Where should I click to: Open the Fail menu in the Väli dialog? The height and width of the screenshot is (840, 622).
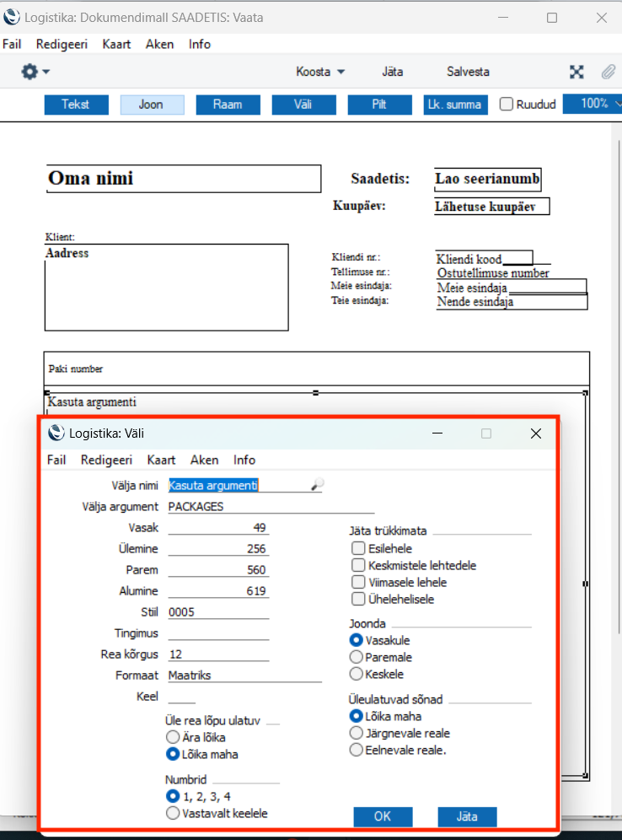(56, 460)
